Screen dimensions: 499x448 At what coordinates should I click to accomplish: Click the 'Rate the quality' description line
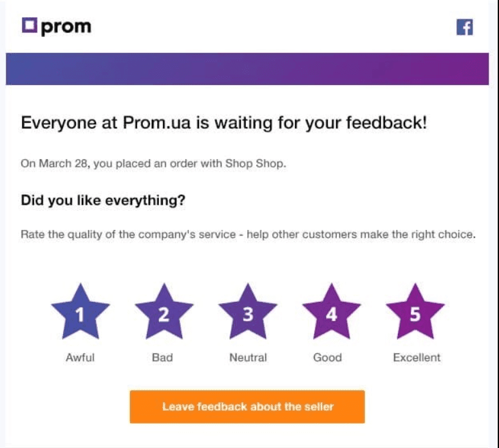[x=248, y=234]
